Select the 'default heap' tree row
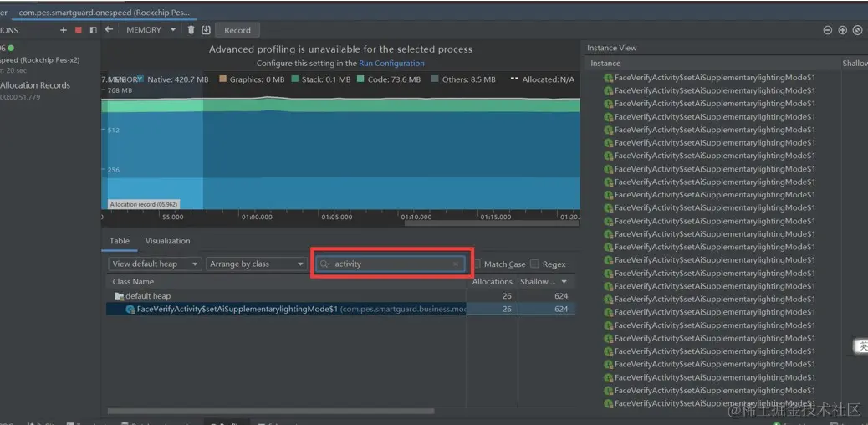This screenshot has width=868, height=425. (340, 296)
